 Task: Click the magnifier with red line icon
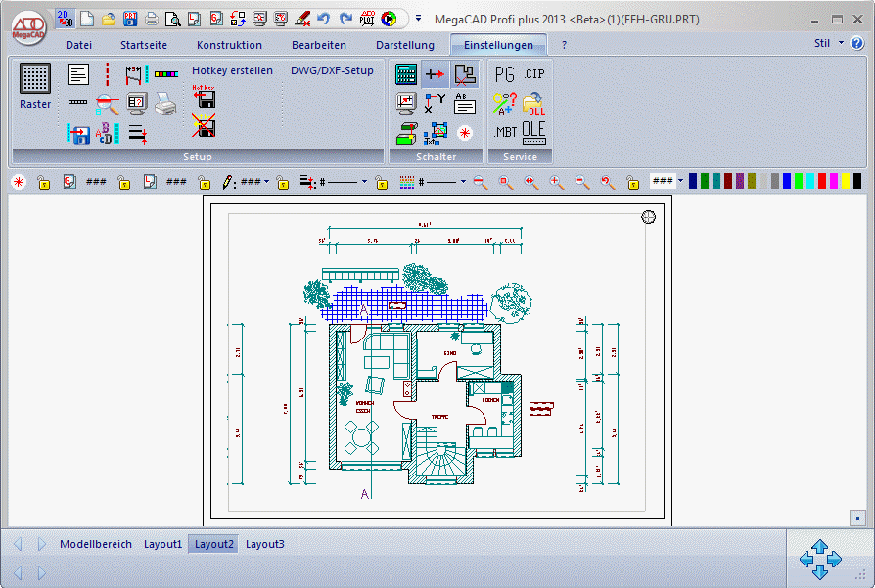(107, 104)
